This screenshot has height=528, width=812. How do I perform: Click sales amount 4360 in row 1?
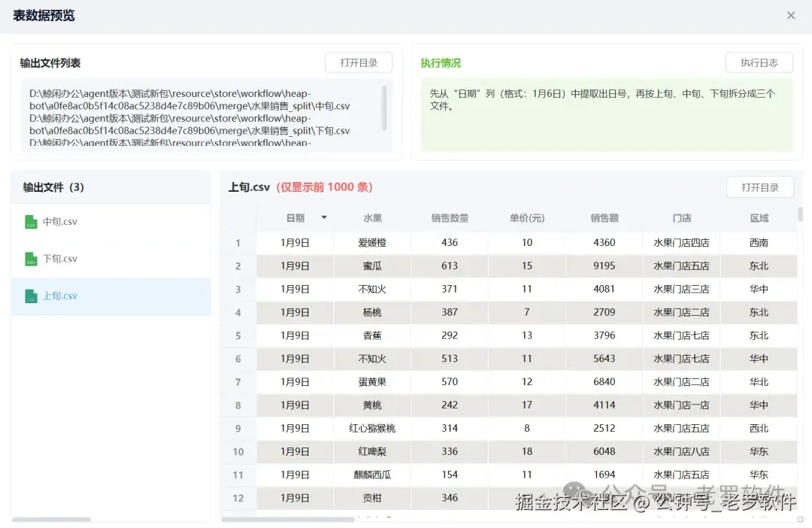604,242
